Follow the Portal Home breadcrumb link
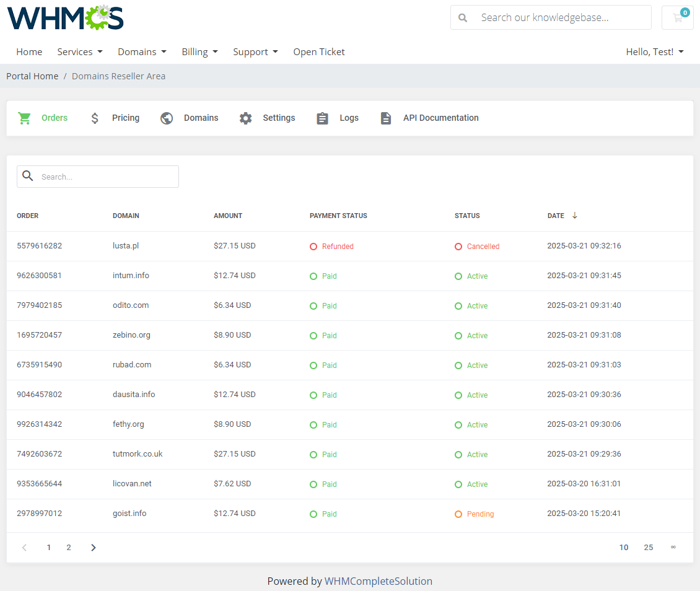Image resolution: width=700 pixels, height=591 pixels. (x=32, y=76)
